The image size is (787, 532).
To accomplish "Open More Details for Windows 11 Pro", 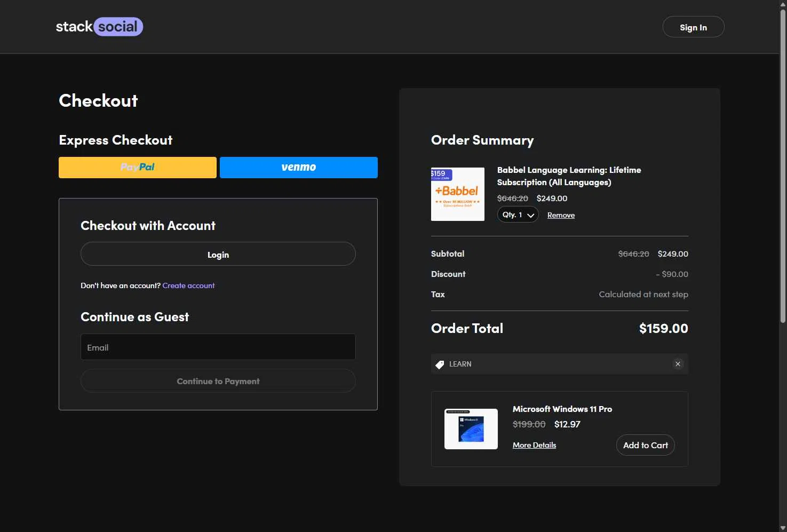I will pos(534,445).
